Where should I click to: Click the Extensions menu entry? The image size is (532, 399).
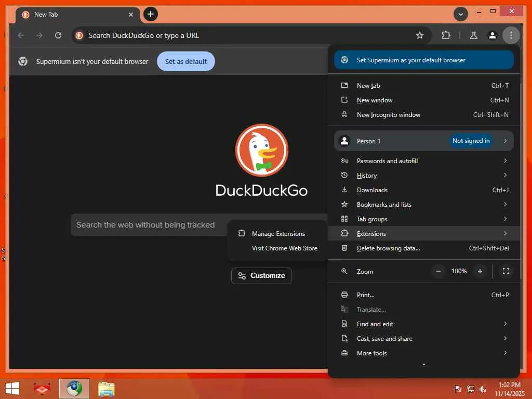click(x=424, y=233)
